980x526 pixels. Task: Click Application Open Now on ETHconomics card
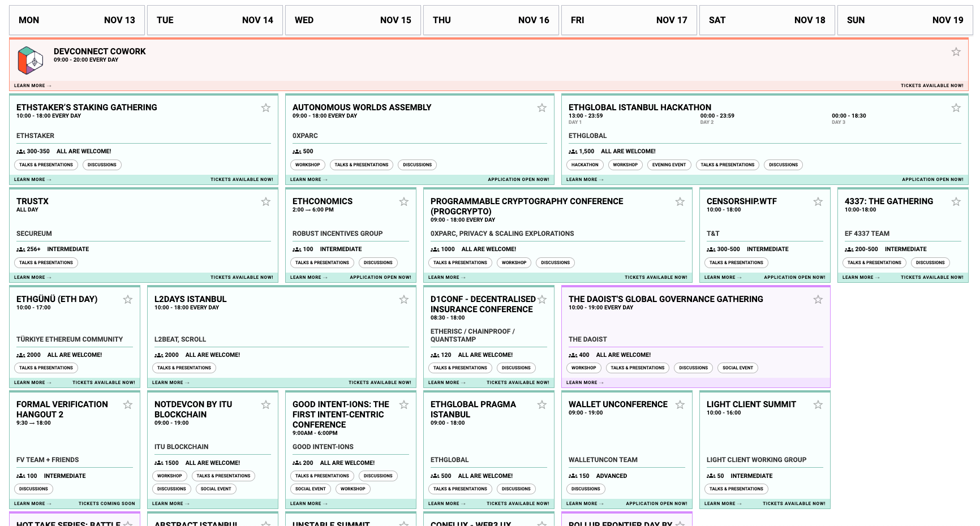[381, 277]
